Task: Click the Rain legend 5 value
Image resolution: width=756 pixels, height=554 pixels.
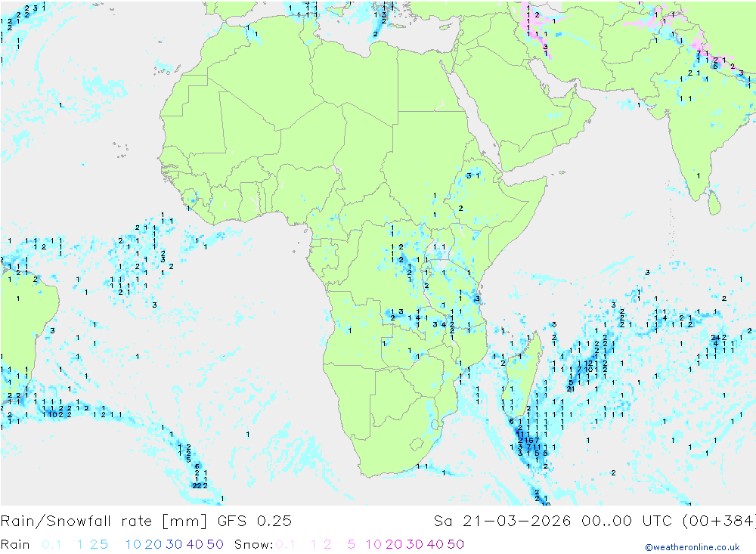Action: (x=104, y=544)
